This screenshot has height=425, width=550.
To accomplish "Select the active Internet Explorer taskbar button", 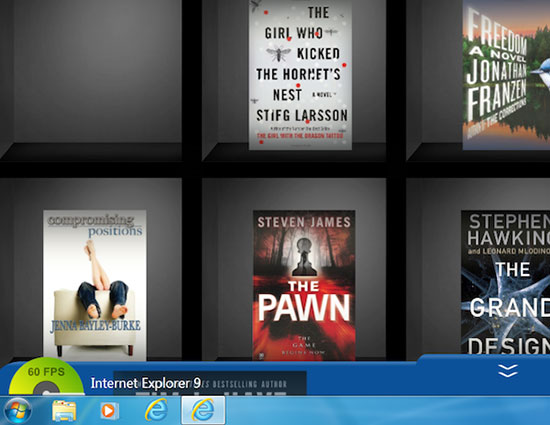I will click(x=203, y=411).
